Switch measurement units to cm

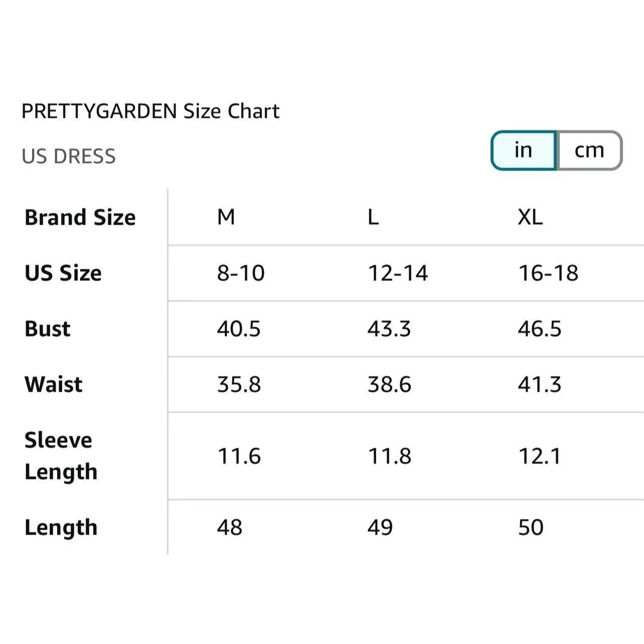pyautogui.click(x=589, y=150)
